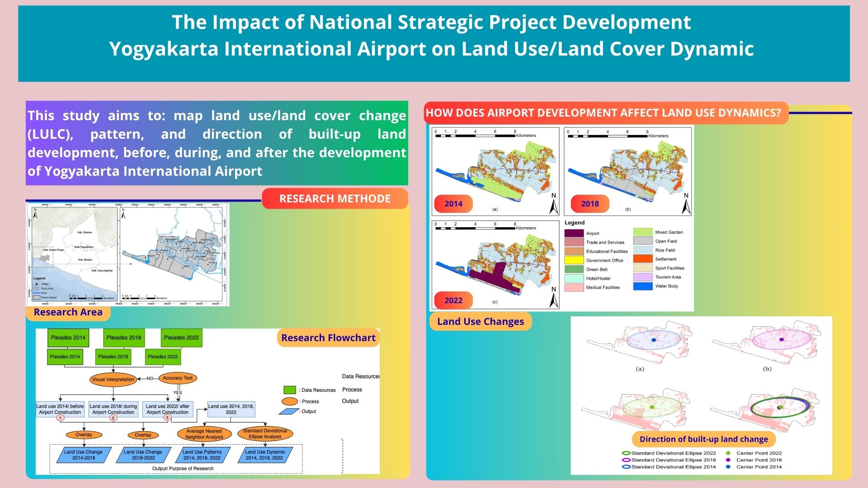Select the Water Body blue swatch
This screenshot has height=488, width=868.
coord(642,286)
